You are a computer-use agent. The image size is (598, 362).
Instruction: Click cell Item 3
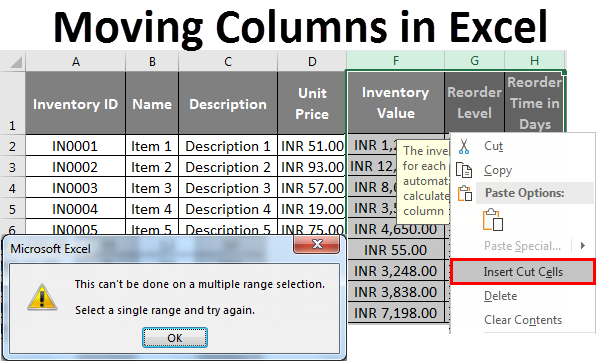point(152,187)
